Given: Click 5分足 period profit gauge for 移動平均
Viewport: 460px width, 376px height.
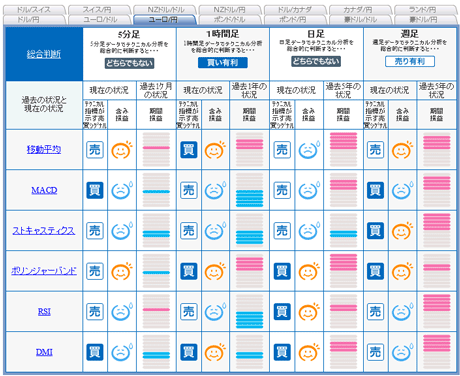Looking at the screenshot, I should [x=156, y=150].
